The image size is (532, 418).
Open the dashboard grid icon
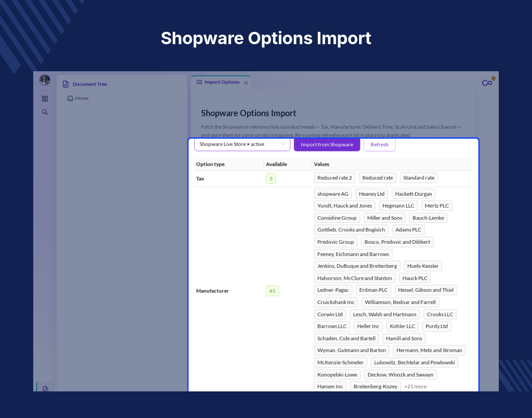[45, 99]
